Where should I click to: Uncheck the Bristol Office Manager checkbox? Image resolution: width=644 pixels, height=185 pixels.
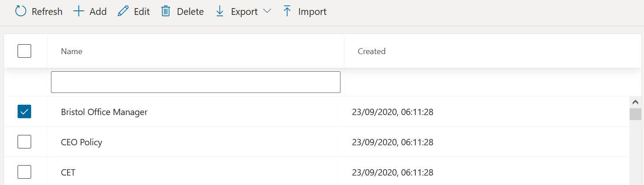(24, 111)
